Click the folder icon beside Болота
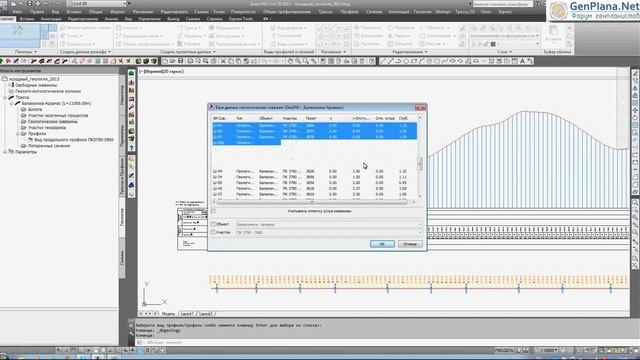Screen dimensions: 640x360 pyautogui.click(x=24, y=109)
